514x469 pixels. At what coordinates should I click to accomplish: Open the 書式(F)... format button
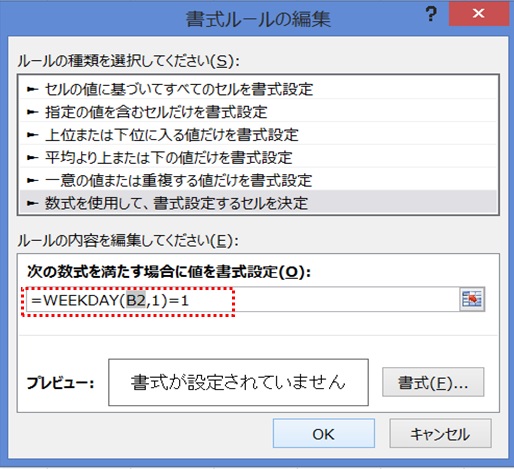433,382
